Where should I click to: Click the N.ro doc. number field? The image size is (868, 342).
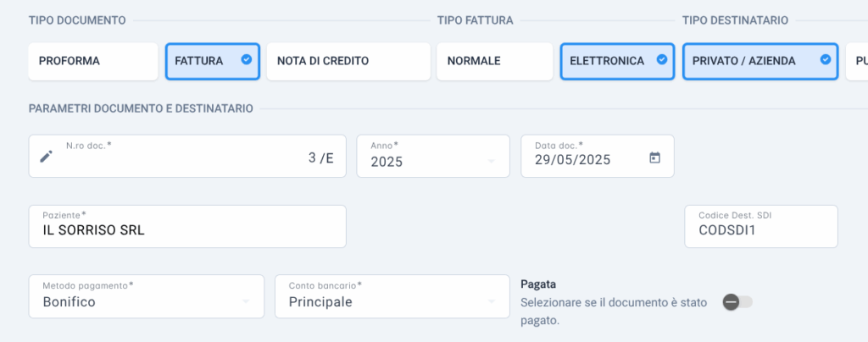[x=187, y=157]
